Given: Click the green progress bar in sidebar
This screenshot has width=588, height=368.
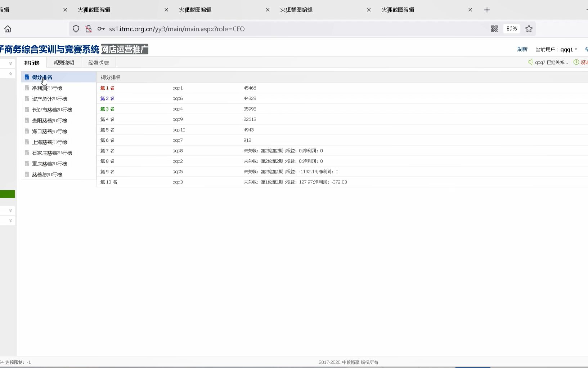Looking at the screenshot, I should click(x=8, y=194).
